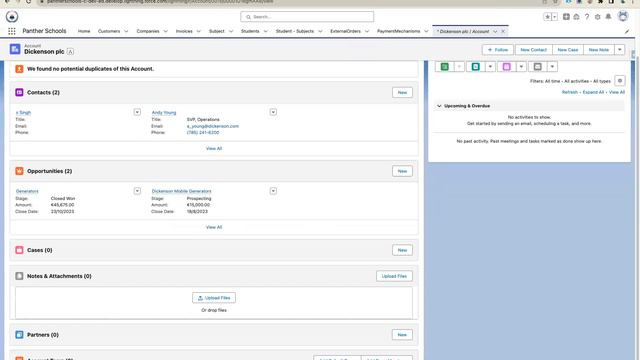The height and width of the screenshot is (360, 640).
Task: Click View All under Contacts
Action: [x=214, y=149]
